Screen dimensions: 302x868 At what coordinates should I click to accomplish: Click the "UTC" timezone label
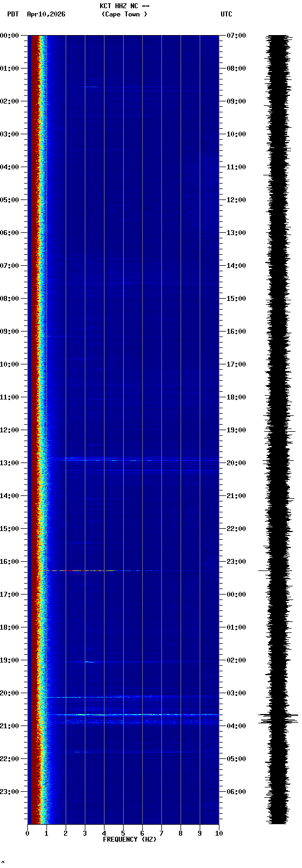(x=226, y=14)
